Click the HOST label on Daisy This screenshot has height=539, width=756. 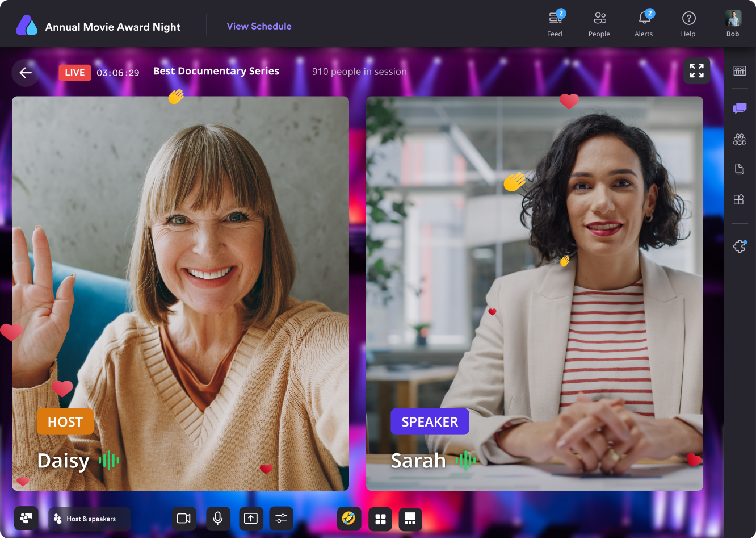(65, 421)
